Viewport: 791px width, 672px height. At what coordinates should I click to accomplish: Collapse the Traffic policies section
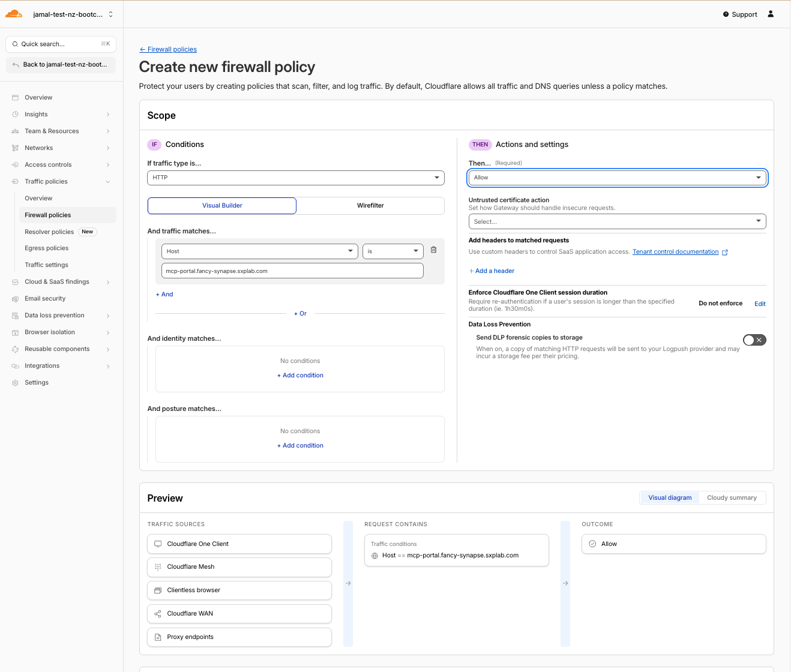coord(108,181)
